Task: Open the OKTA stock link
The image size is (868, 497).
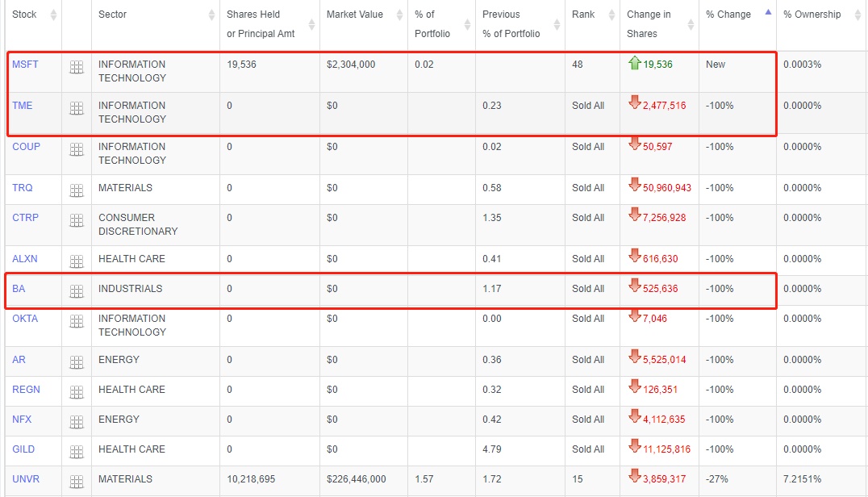Action: point(25,319)
